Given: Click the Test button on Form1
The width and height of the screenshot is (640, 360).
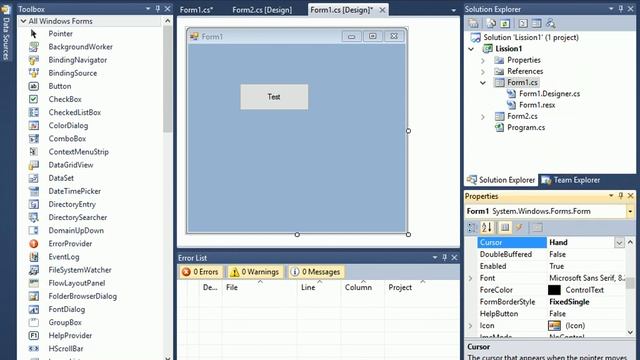Looking at the screenshot, I should (x=274, y=97).
